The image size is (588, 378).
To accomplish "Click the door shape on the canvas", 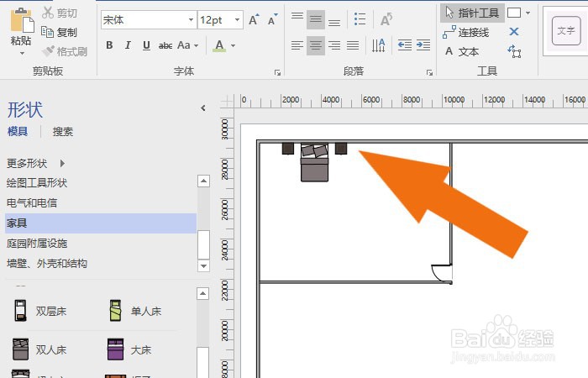I will click(x=442, y=273).
